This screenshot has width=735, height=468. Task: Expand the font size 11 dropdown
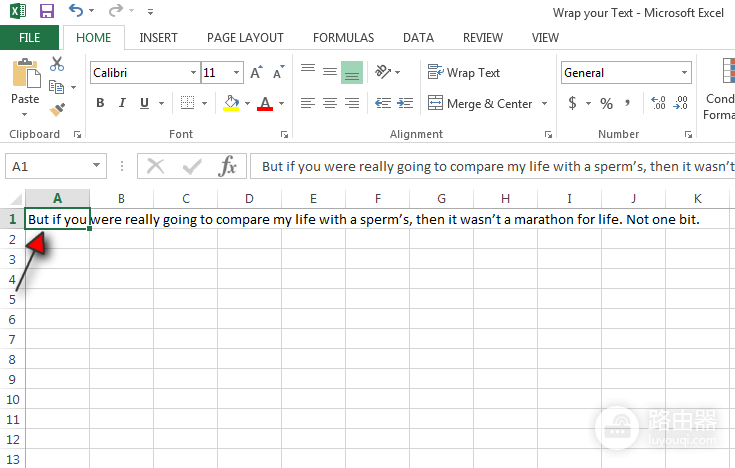click(237, 73)
